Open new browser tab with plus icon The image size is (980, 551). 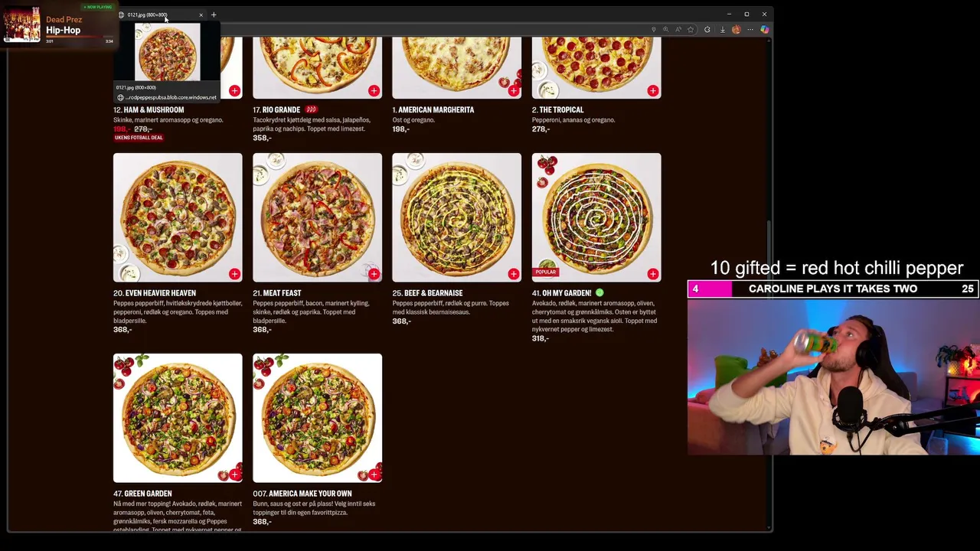tap(214, 15)
